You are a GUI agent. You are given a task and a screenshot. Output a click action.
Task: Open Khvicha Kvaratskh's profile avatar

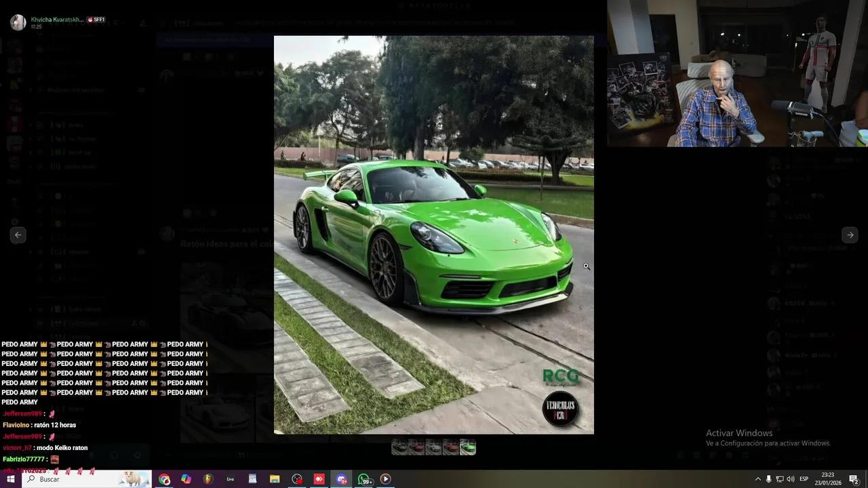(18, 22)
